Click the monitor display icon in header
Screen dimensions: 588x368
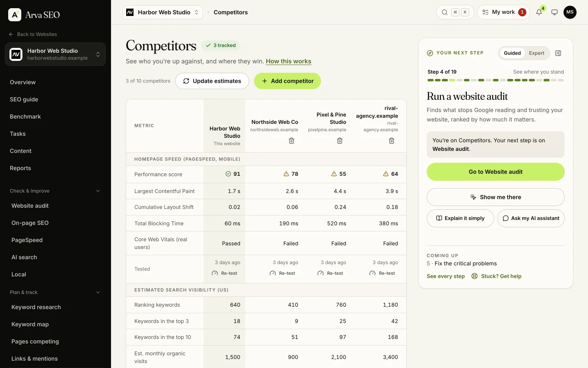pos(555,12)
